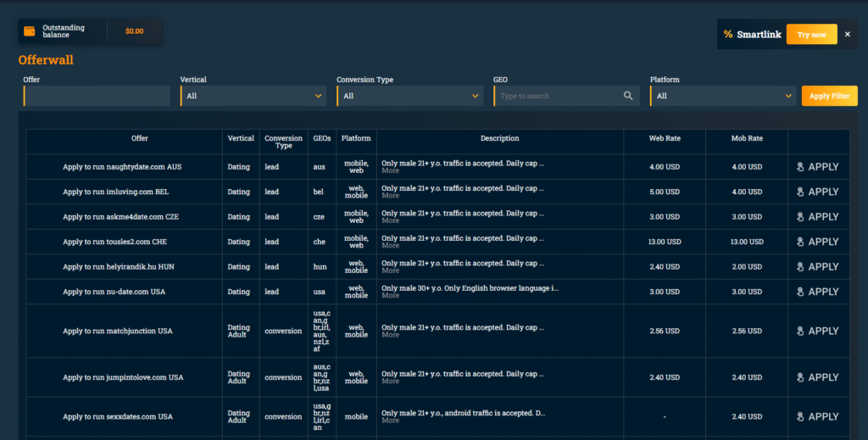This screenshot has width=868, height=440.
Task: Expand More in naughtydate.com AUS description
Action: click(390, 170)
